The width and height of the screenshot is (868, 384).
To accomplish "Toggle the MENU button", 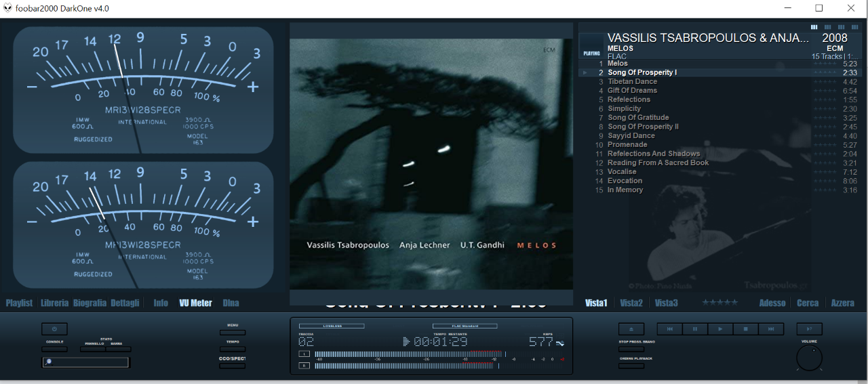I will coord(233,333).
